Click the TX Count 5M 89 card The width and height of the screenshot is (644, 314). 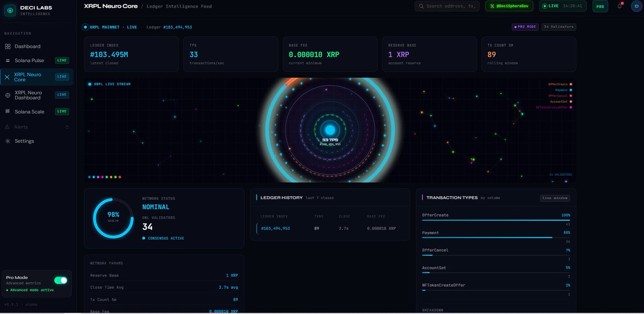pos(529,54)
